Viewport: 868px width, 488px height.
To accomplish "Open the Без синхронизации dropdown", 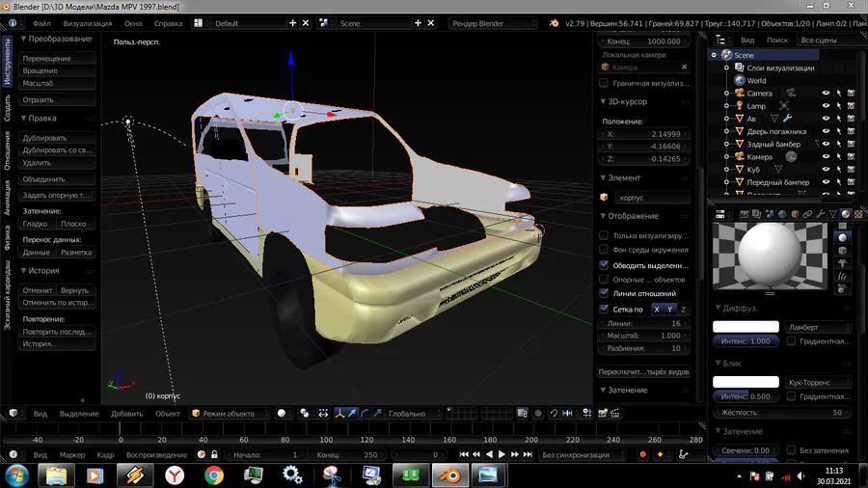I will point(583,455).
